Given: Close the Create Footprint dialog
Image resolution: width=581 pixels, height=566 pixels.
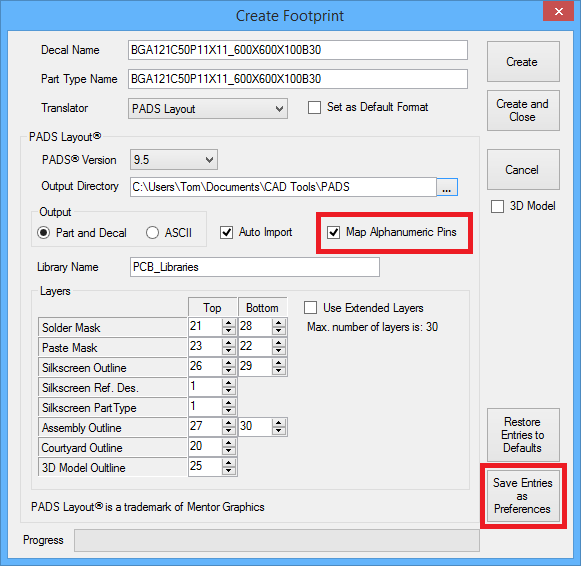Looking at the screenshot, I should (559, 11).
